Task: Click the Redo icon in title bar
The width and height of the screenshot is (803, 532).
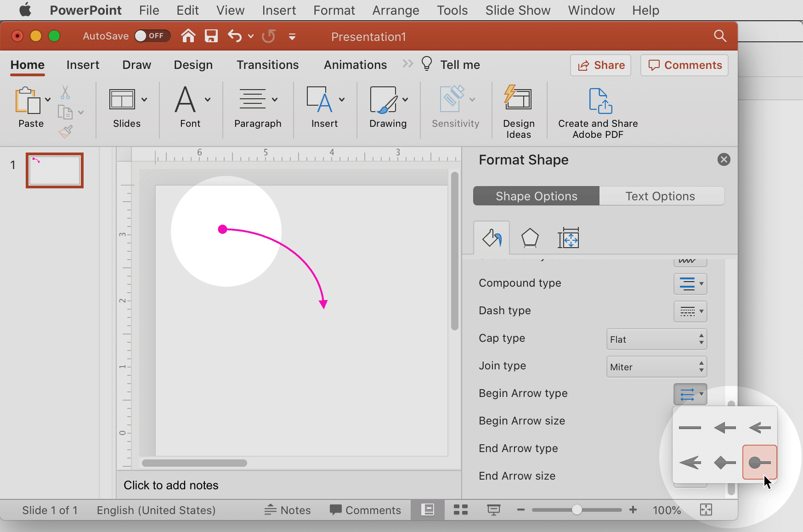Action: [x=269, y=36]
